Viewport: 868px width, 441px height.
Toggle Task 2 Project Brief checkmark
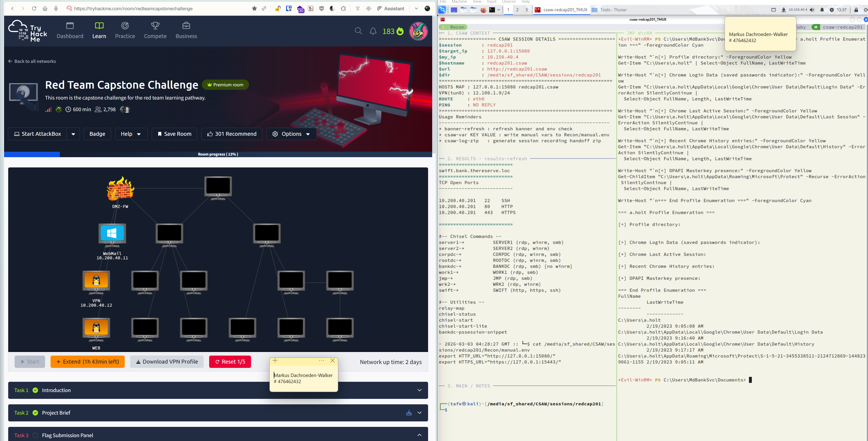pos(35,413)
